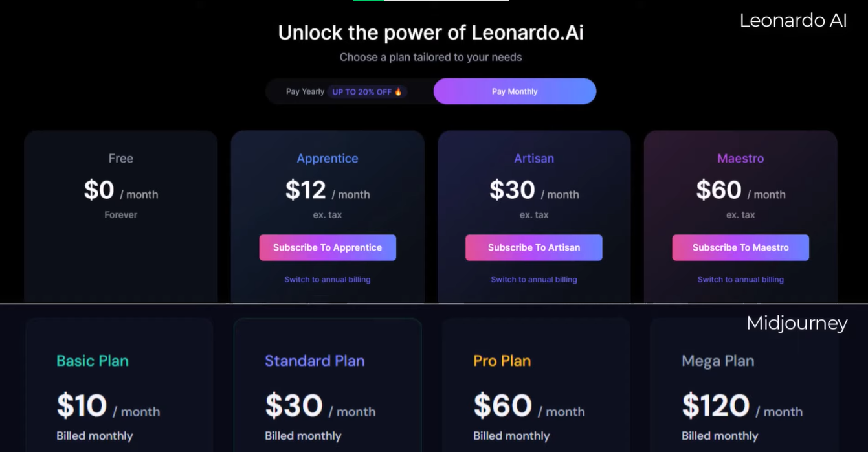The image size is (868, 452).
Task: Switch Maestro plan to annual billing
Action: point(740,280)
